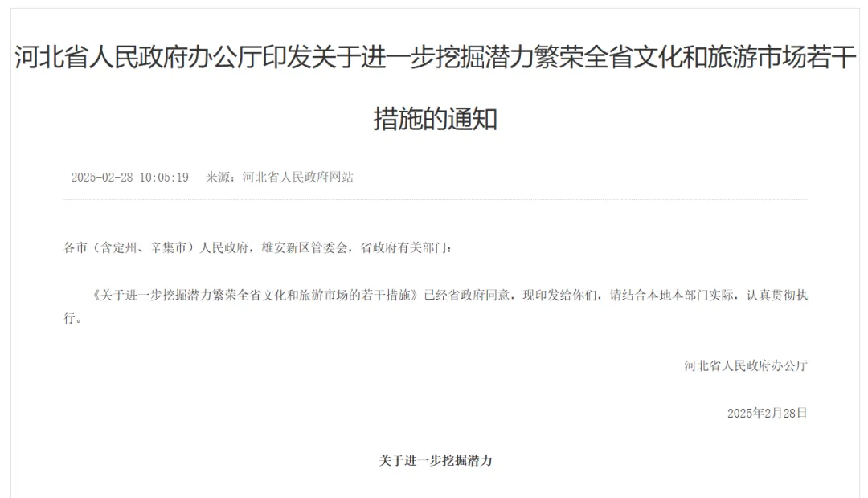This screenshot has width=868, height=498.
Task: Click the phrase 已经省政府同意
Action: pyautogui.click(x=467, y=295)
